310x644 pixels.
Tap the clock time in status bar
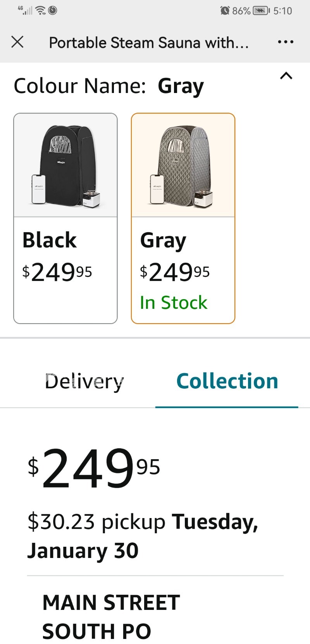tap(282, 10)
